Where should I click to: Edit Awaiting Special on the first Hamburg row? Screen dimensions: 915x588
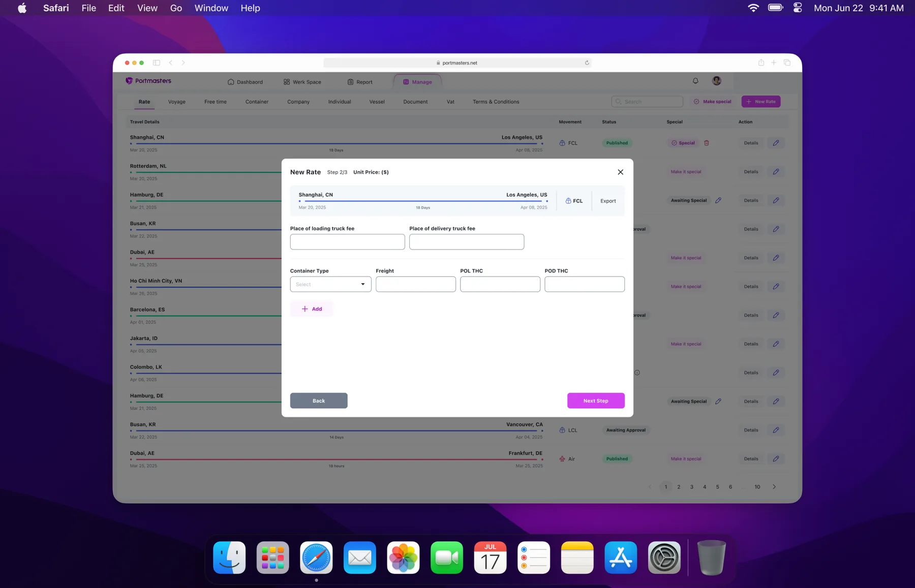tap(718, 200)
